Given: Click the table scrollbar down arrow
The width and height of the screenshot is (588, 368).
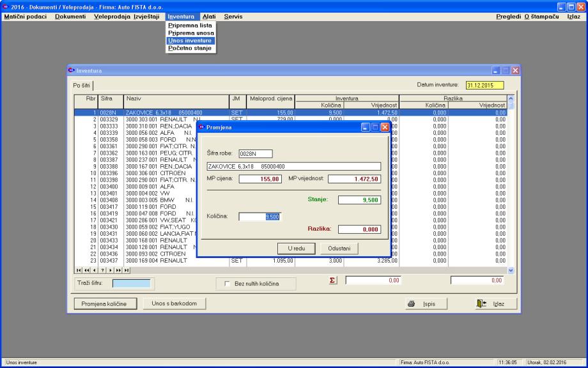Looking at the screenshot, I should [511, 270].
